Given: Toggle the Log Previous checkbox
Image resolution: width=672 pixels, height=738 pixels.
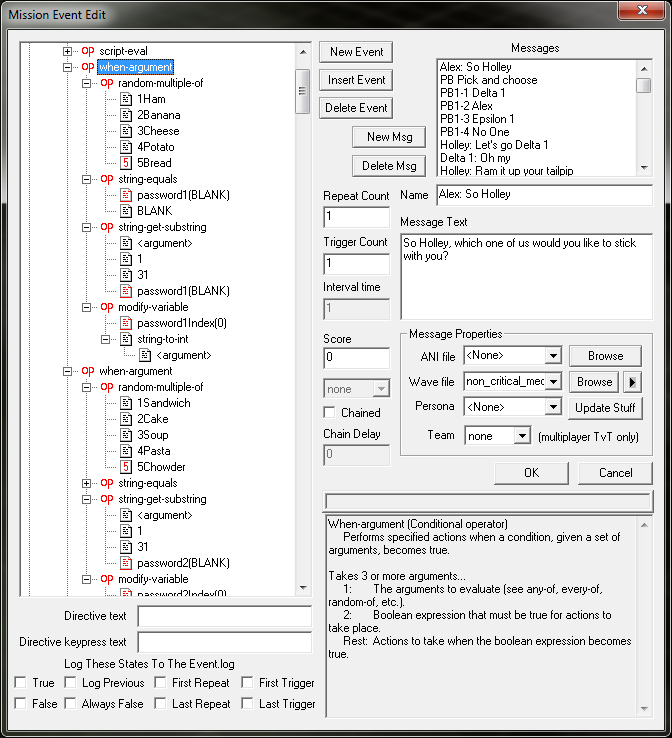Looking at the screenshot, I should point(70,682).
